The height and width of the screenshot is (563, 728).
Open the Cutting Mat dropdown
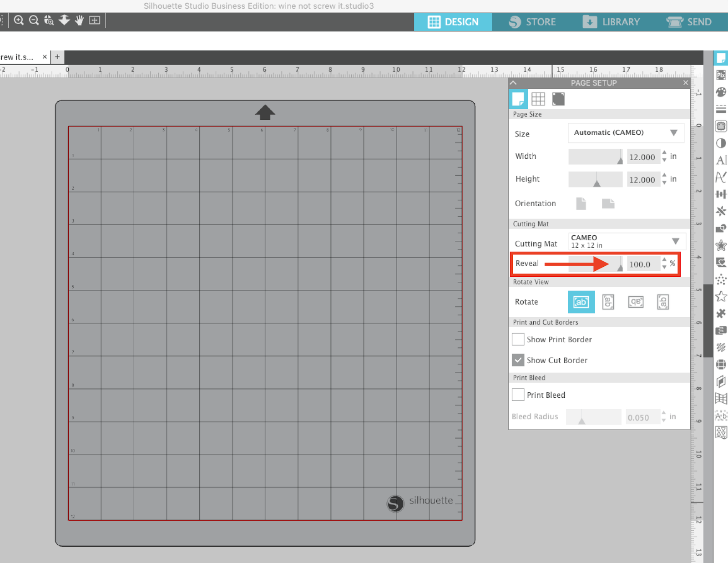tap(626, 241)
